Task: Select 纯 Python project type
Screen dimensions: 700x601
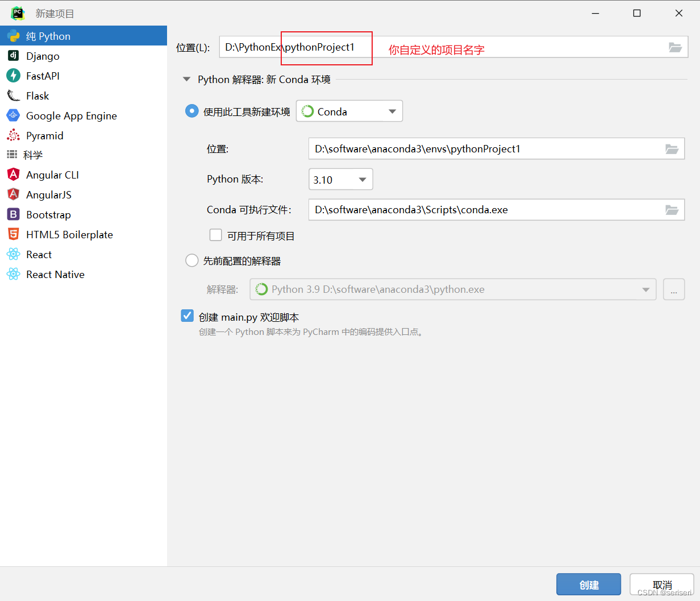Action: 84,36
